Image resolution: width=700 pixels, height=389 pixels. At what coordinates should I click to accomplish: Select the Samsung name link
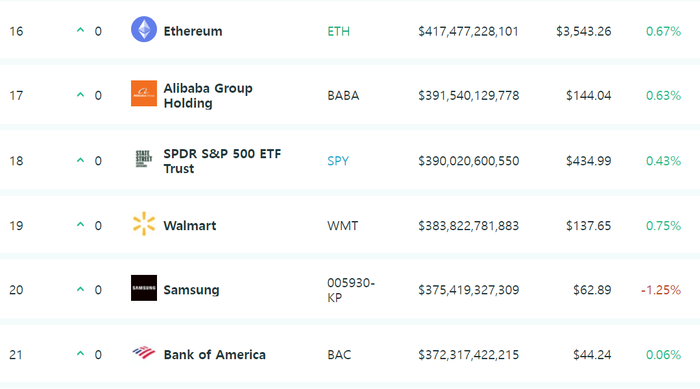coord(191,290)
